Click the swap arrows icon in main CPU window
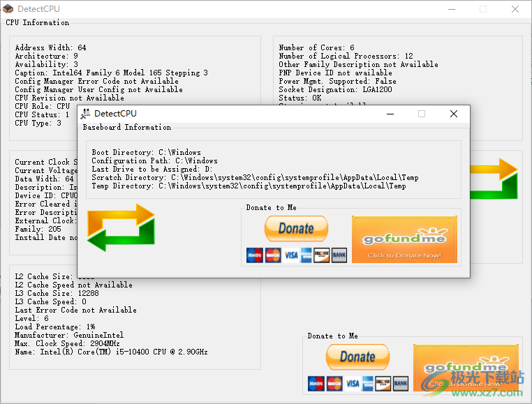This screenshot has height=404, width=532. [493, 179]
